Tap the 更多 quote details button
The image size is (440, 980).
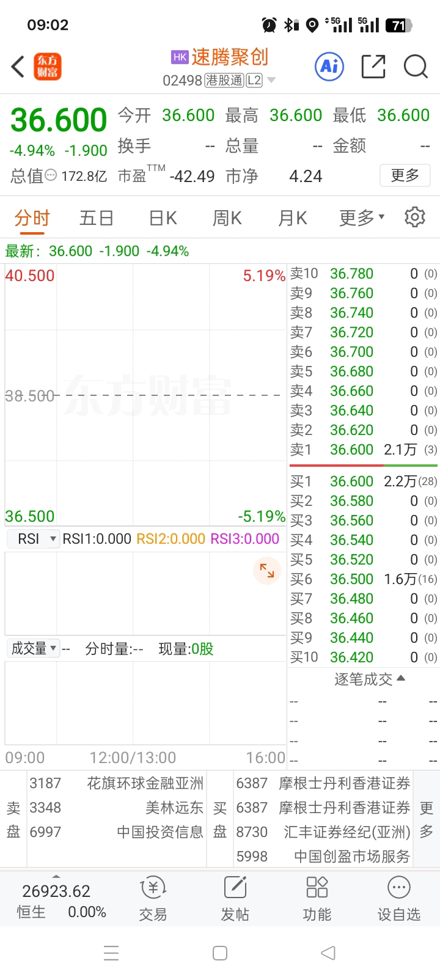[405, 175]
